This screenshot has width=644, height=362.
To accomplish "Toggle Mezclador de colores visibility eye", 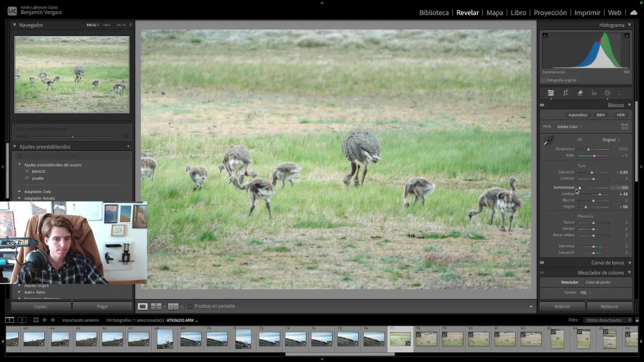I will pos(542,273).
